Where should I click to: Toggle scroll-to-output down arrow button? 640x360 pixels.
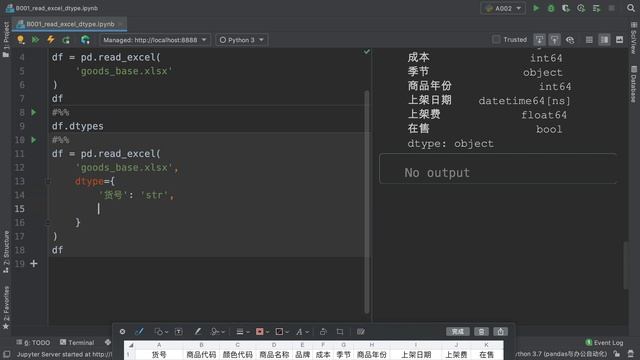540,40
